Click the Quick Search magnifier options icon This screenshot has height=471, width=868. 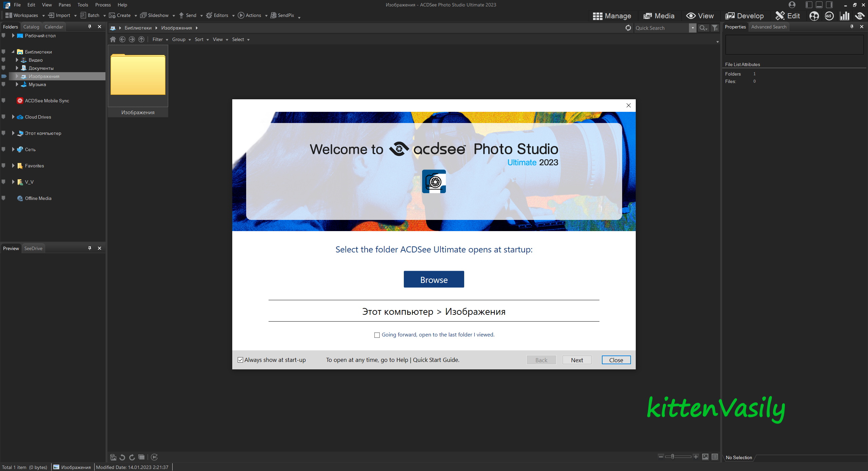pyautogui.click(x=704, y=28)
